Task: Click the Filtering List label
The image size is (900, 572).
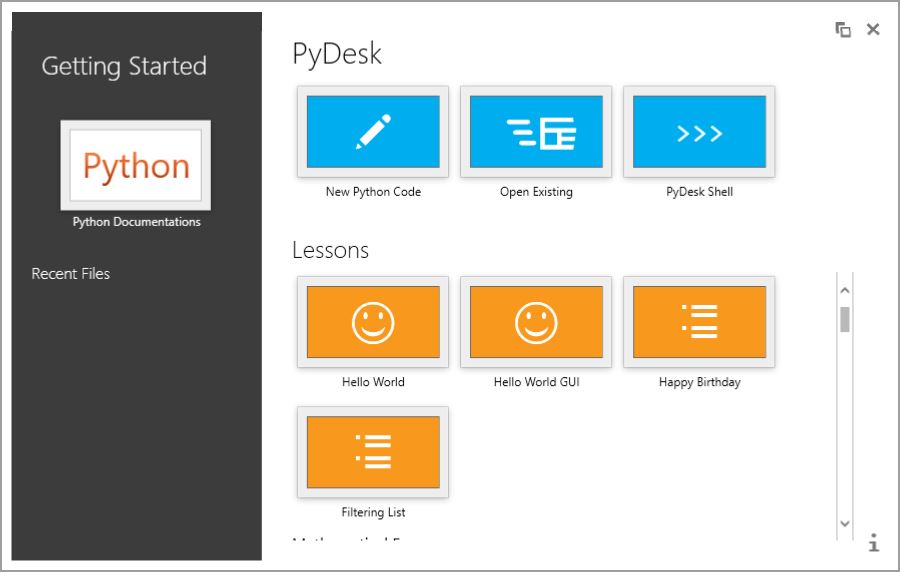Action: (x=373, y=512)
